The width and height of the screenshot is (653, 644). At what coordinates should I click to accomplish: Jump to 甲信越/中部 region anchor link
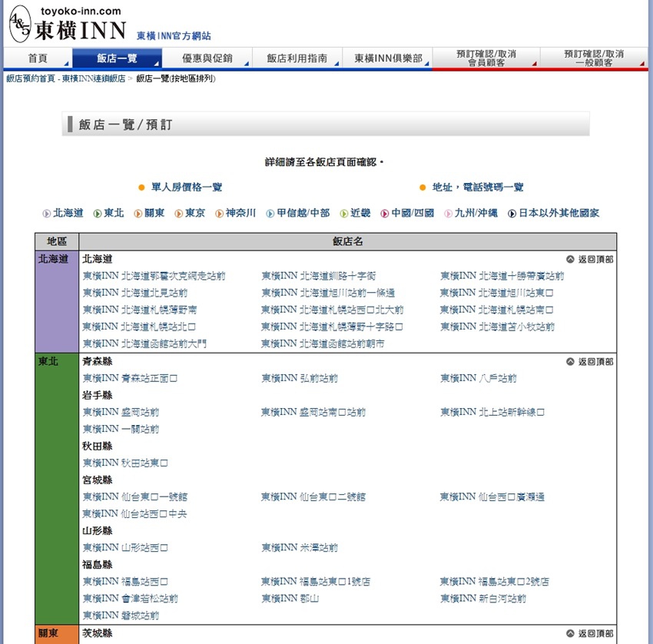(x=303, y=213)
